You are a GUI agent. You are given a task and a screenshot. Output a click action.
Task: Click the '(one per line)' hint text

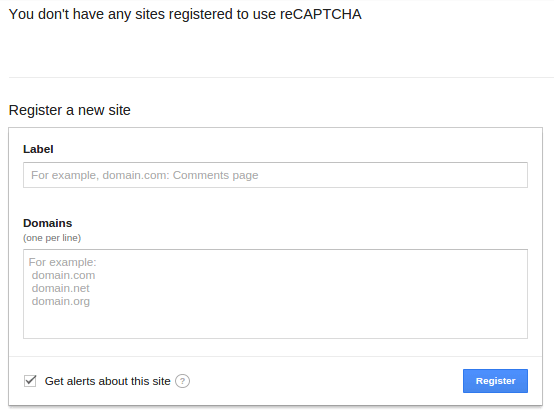click(52, 238)
